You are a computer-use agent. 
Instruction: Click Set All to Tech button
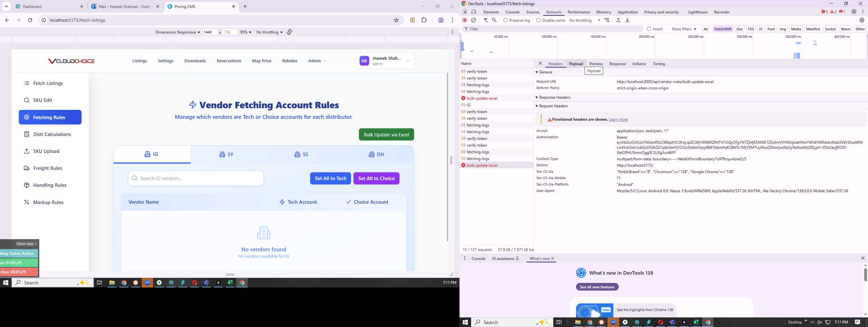coord(330,178)
